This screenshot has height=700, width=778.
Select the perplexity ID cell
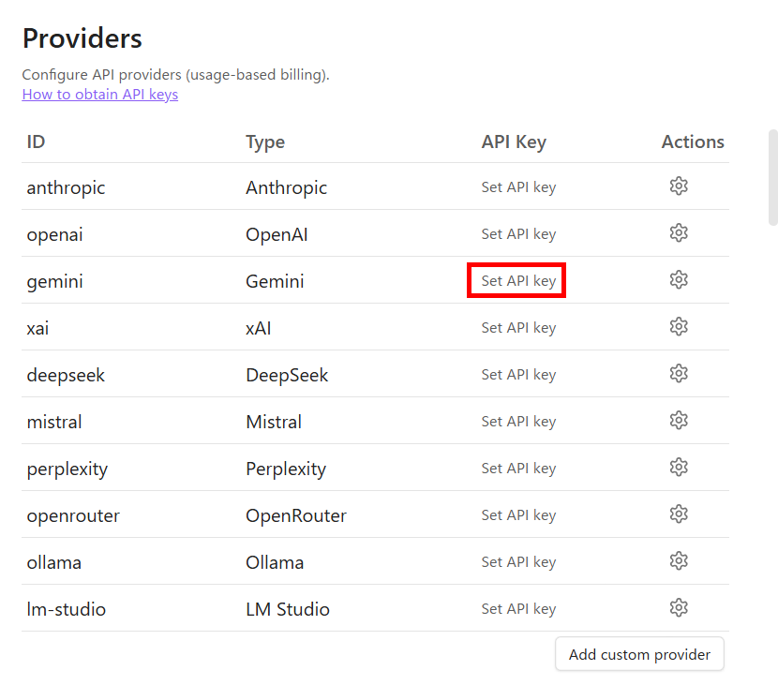pyautogui.click(x=67, y=469)
